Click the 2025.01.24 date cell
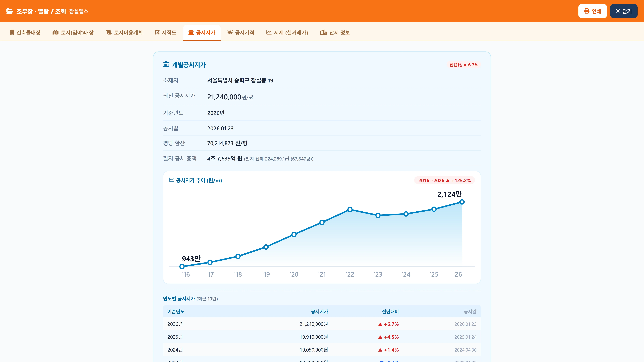Image resolution: width=644 pixels, height=362 pixels. point(466,337)
